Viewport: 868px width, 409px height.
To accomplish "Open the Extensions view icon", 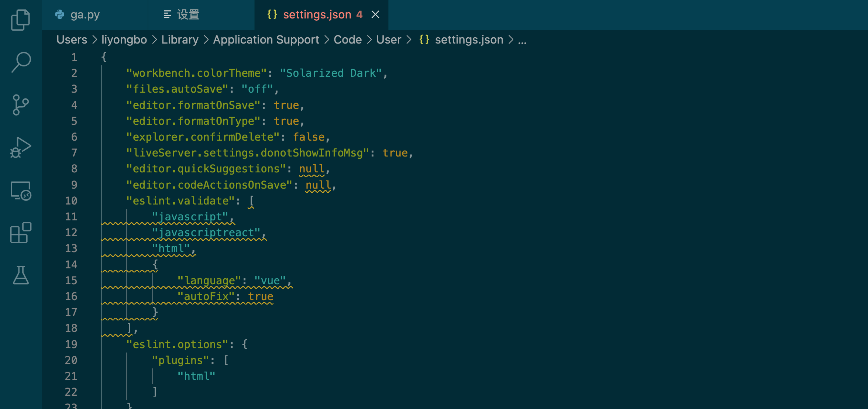I will [x=21, y=233].
